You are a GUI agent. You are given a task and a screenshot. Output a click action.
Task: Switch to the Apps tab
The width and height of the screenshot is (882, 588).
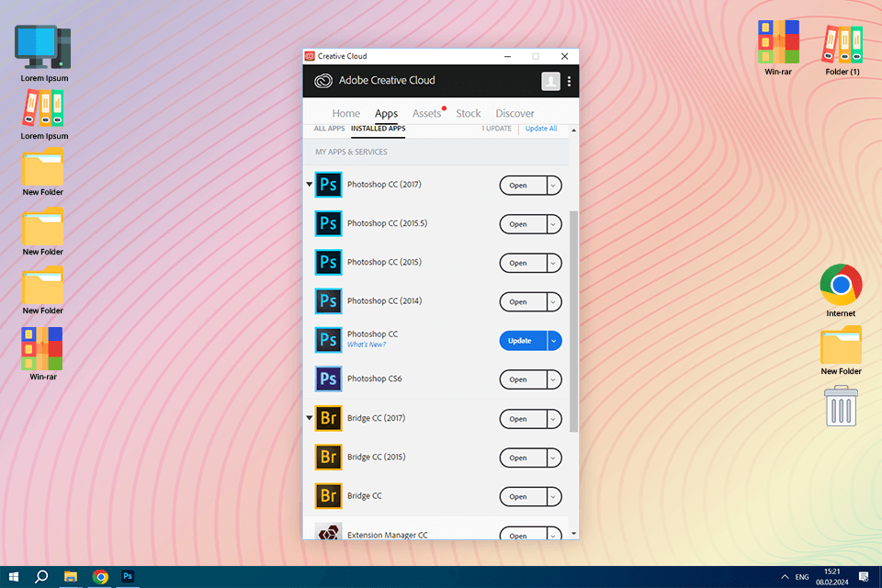click(x=387, y=113)
